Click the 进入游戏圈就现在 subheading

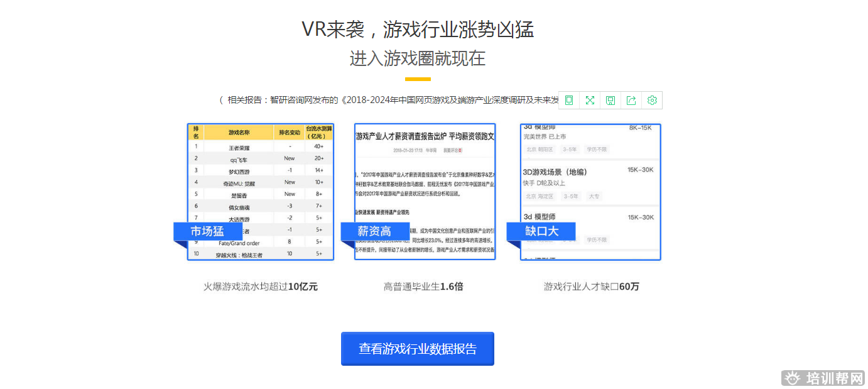point(418,58)
